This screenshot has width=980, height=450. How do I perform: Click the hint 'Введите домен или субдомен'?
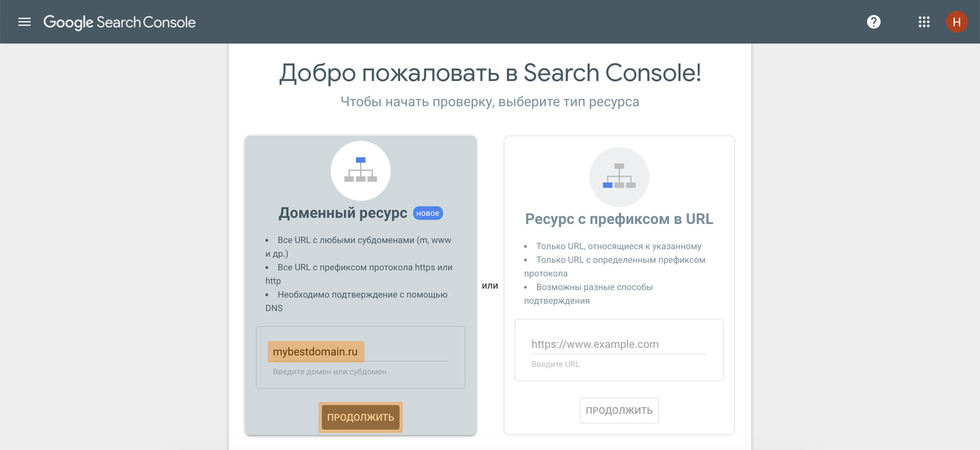coord(329,372)
